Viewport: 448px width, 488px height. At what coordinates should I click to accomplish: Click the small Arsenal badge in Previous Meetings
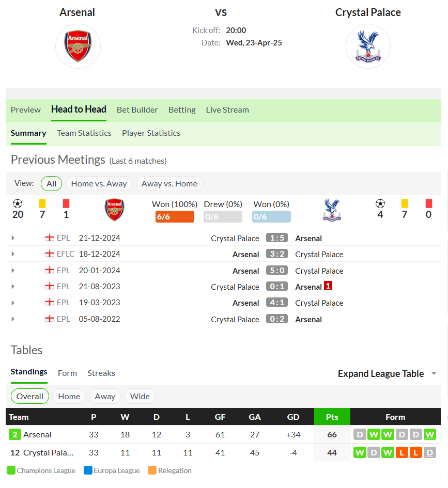[114, 210]
